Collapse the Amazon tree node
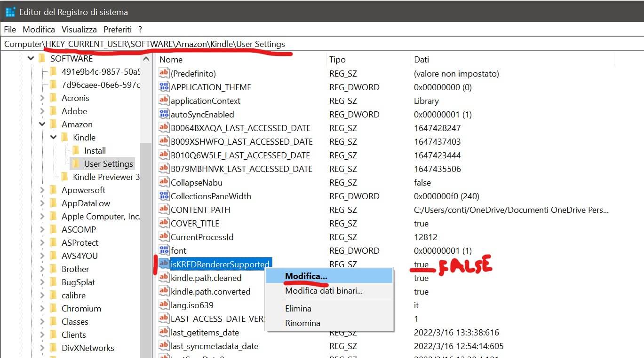The height and width of the screenshot is (358, 644). (42, 125)
